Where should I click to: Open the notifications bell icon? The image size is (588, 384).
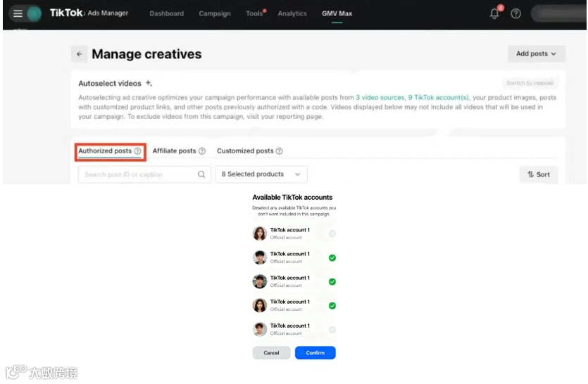[x=494, y=14]
